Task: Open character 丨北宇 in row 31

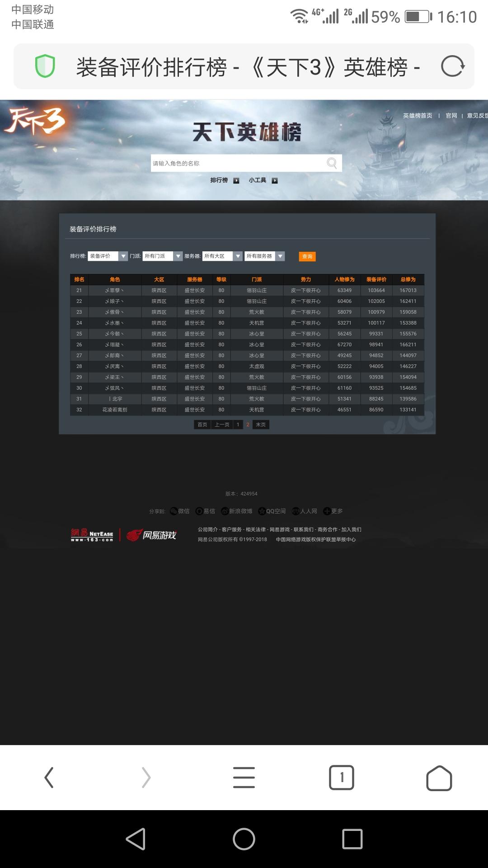Action: [x=115, y=399]
